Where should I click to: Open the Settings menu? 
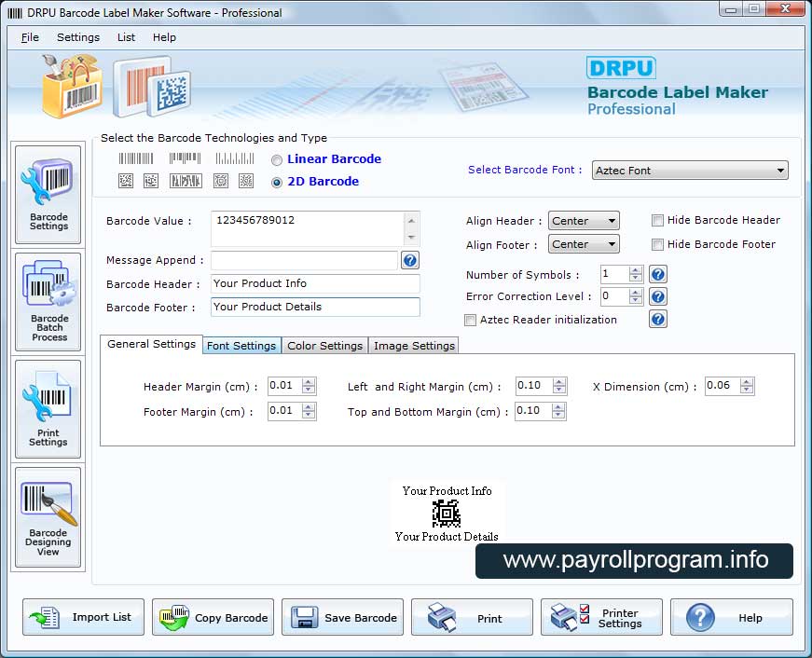(78, 37)
